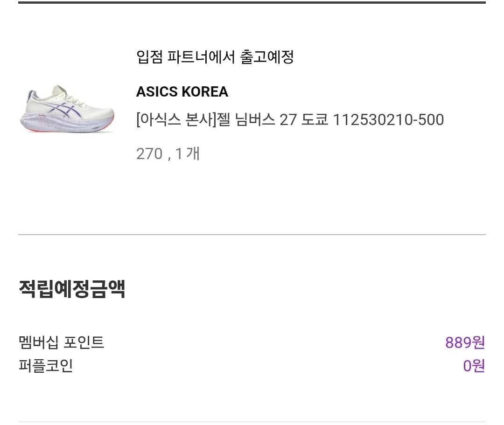Tap the size 270 option text

point(149,154)
